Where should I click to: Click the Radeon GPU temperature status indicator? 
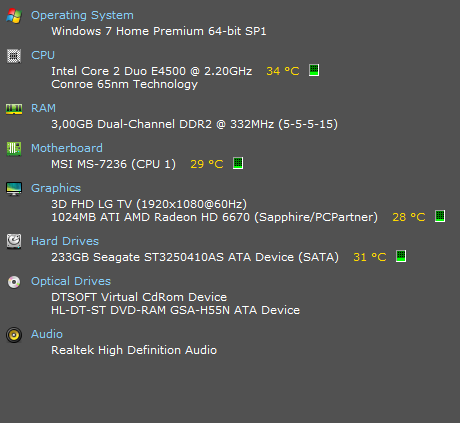coord(440,216)
